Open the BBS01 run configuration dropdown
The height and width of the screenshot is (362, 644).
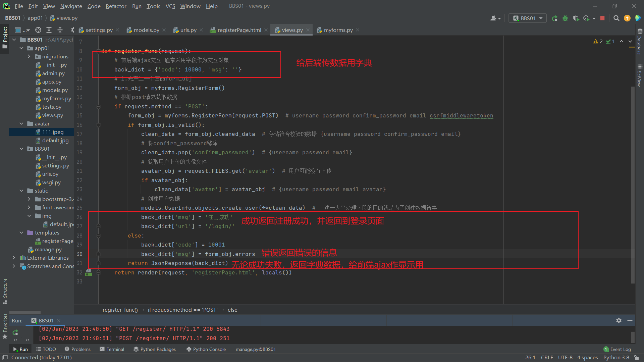pyautogui.click(x=528, y=18)
